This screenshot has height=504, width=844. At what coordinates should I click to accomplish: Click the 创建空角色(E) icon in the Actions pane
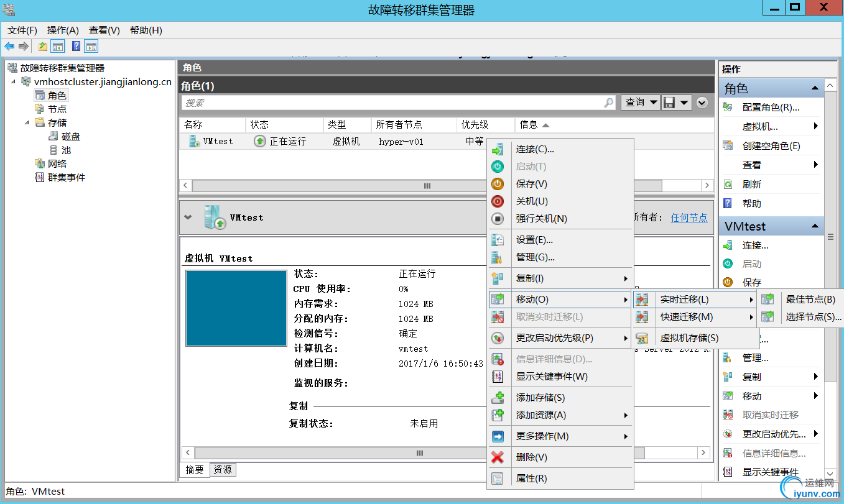coord(728,146)
